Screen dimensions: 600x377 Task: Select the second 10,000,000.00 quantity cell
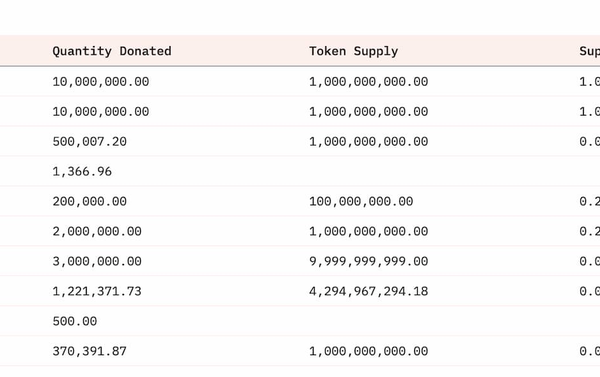click(101, 111)
